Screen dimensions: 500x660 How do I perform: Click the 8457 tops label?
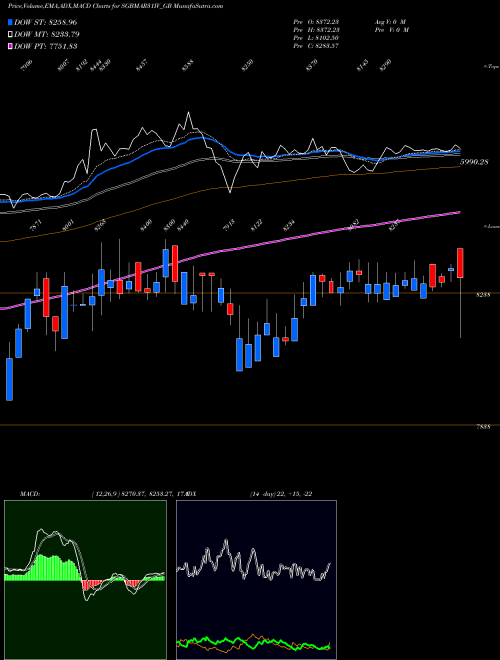click(x=142, y=65)
